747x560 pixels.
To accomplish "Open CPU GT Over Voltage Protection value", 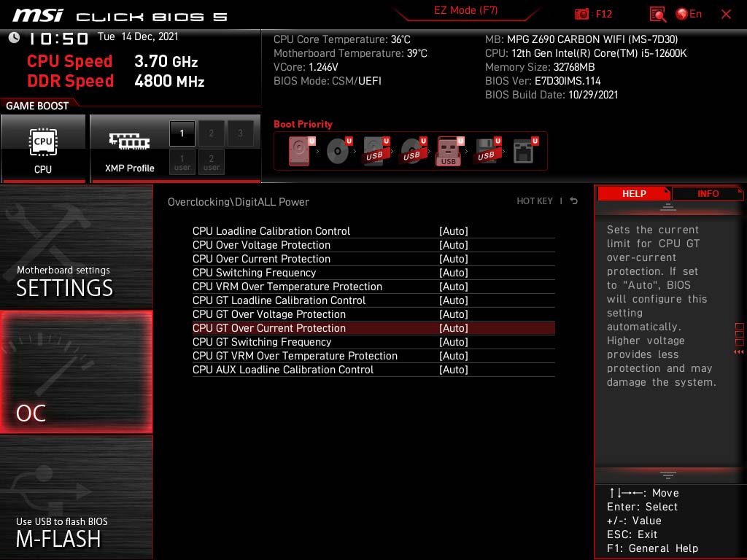I will click(454, 314).
